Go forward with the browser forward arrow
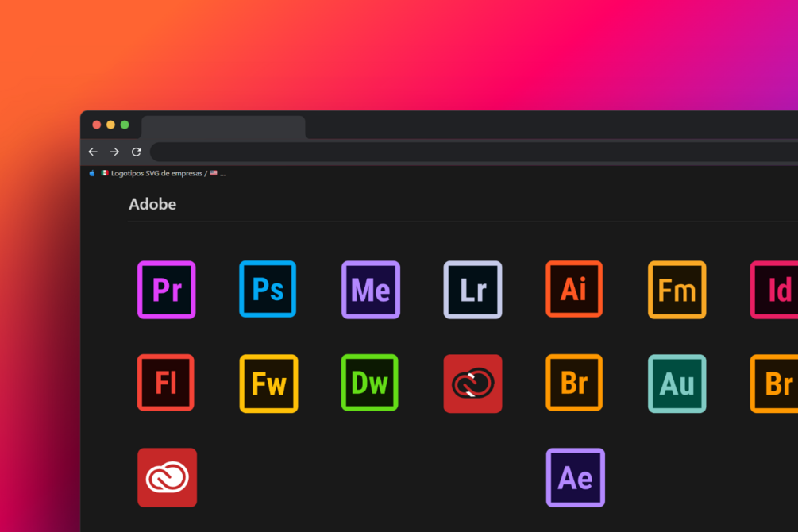 114,152
